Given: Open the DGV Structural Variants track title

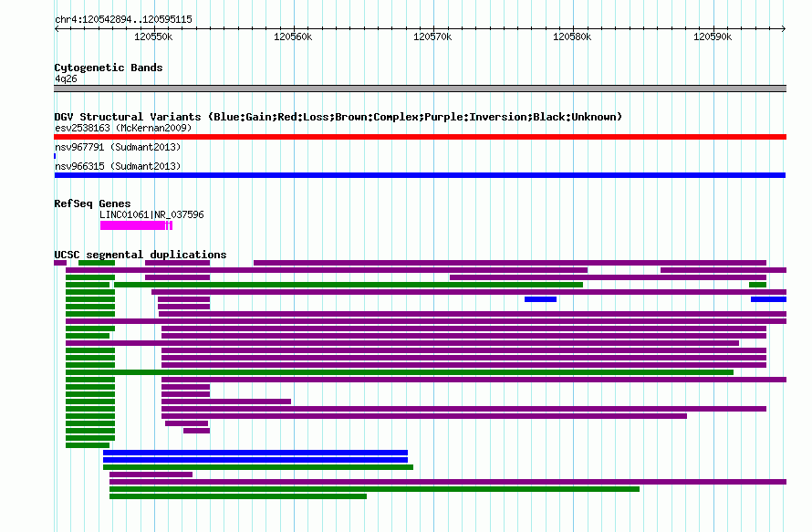Looking at the screenshot, I should 338,117.
